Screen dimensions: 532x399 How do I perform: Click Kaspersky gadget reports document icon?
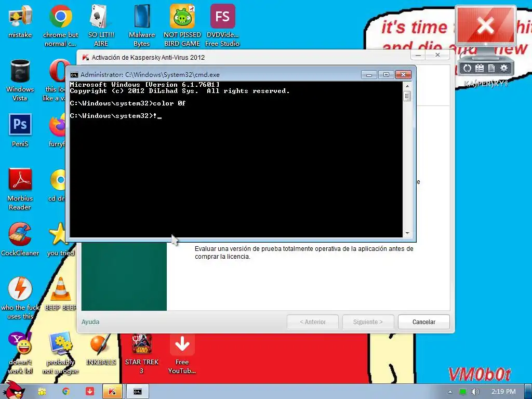coord(491,68)
